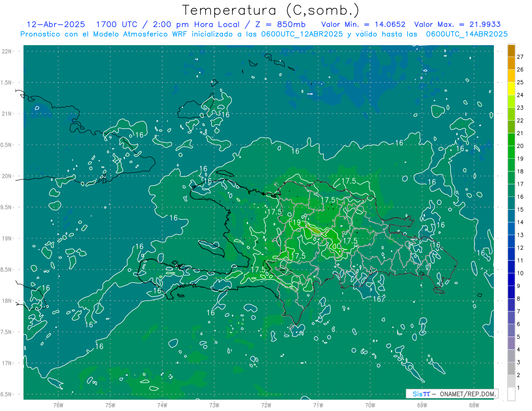Click legend value 26 on color bar
The height and width of the screenshot is (411, 532).
click(x=520, y=69)
